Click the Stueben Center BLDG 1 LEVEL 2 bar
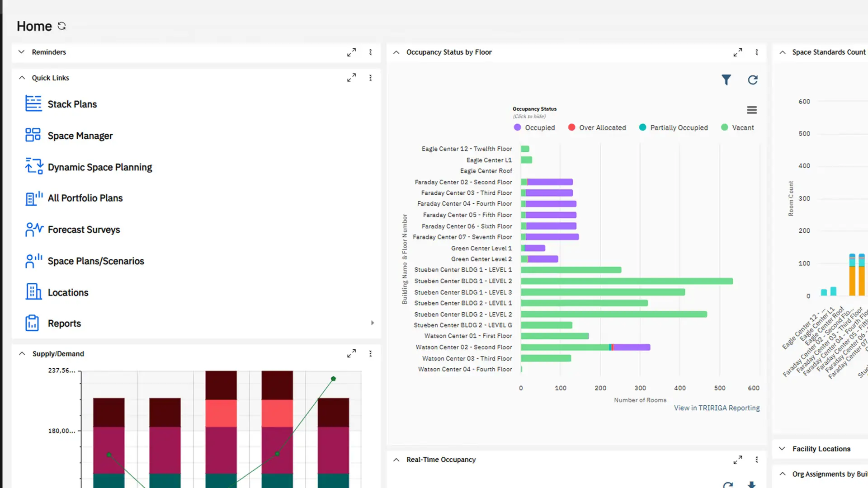The height and width of the screenshot is (488, 868). pyautogui.click(x=626, y=281)
